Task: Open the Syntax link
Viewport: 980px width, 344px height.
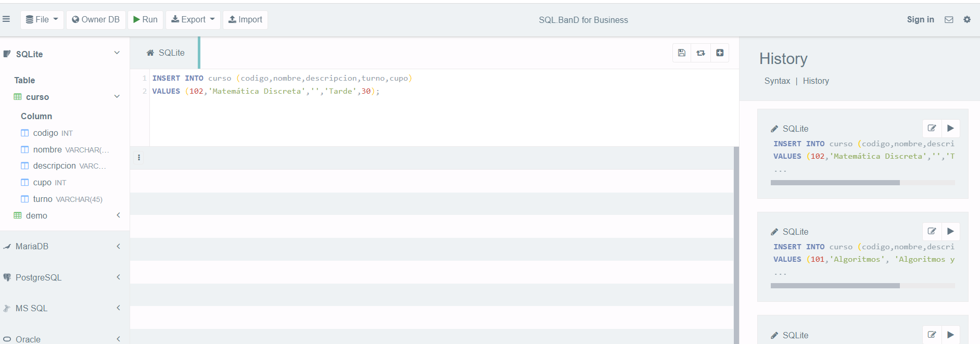Action: click(x=777, y=81)
